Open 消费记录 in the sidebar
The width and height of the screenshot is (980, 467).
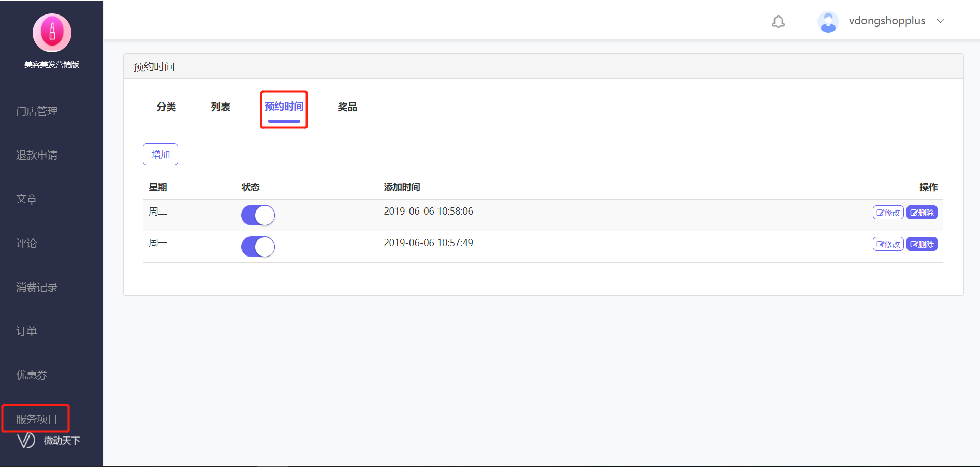point(37,287)
